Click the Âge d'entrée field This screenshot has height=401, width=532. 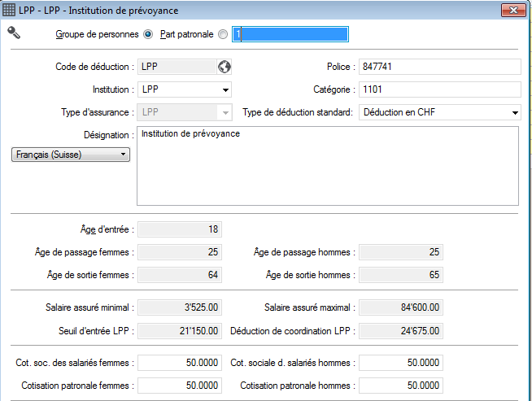180,229
